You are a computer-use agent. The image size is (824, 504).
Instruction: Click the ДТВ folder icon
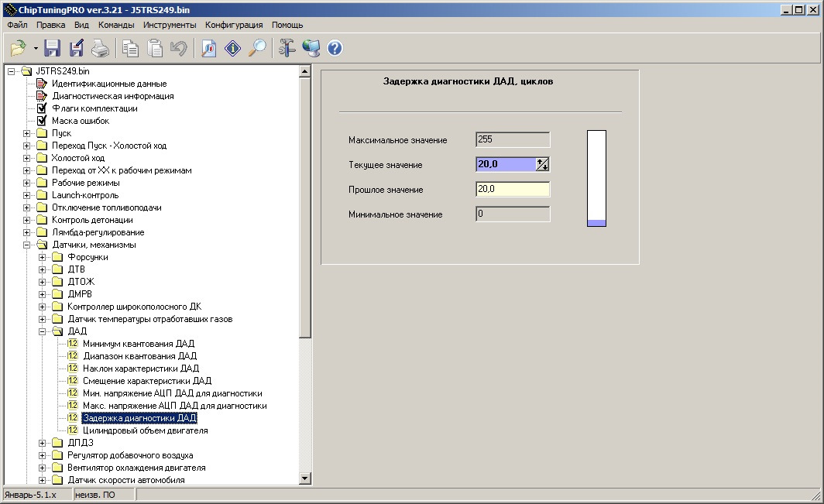tap(58, 269)
